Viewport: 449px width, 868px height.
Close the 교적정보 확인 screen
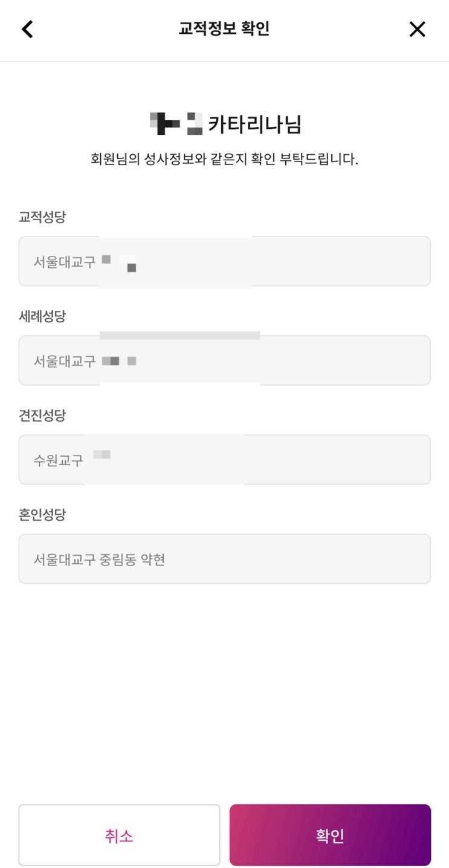(417, 29)
